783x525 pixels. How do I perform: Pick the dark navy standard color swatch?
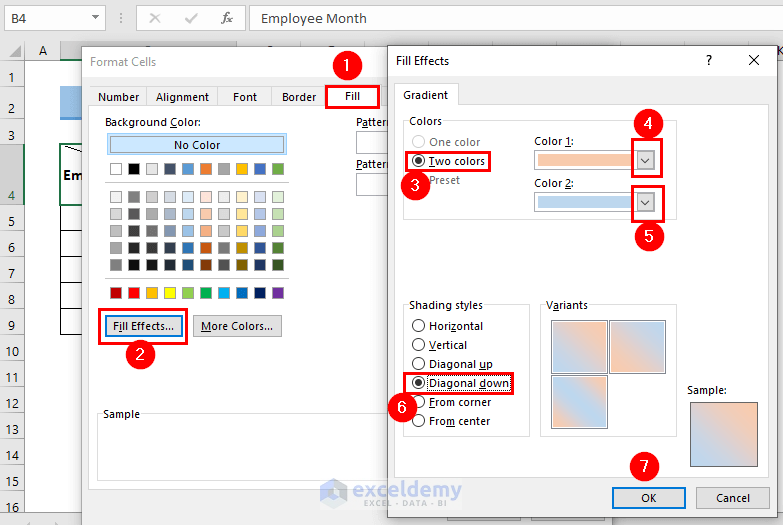pos(260,293)
